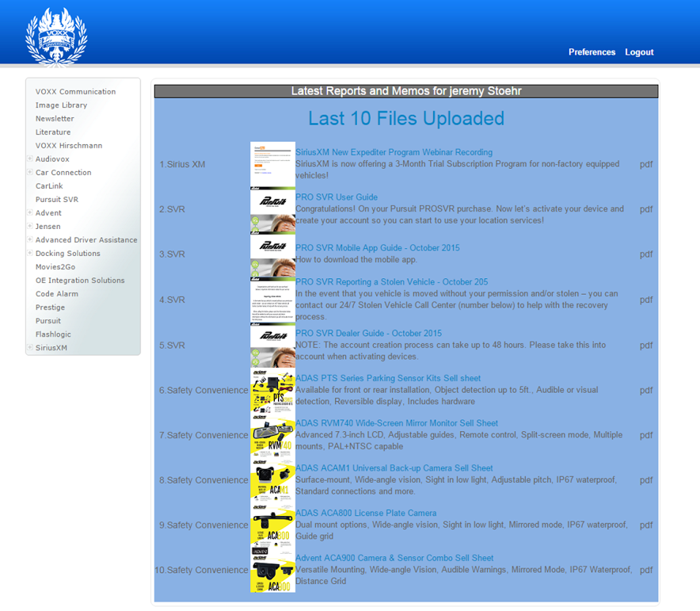The image size is (700, 611).
Task: Expand the Advent tree node
Action: (30, 212)
